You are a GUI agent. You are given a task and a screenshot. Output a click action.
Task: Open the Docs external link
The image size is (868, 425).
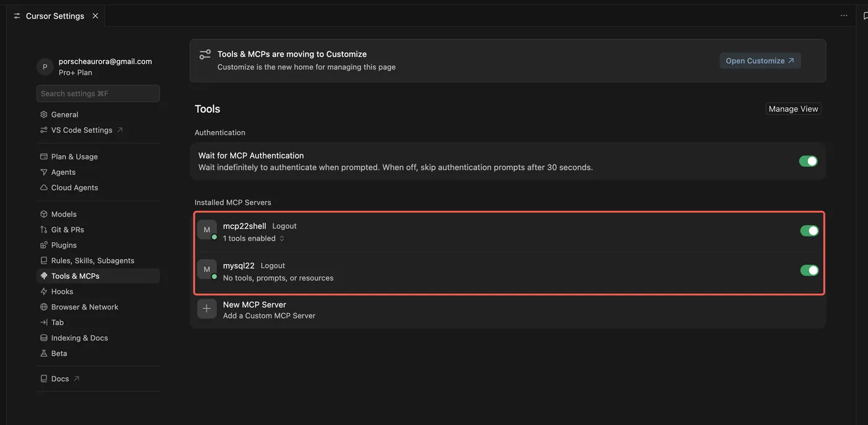pyautogui.click(x=98, y=378)
